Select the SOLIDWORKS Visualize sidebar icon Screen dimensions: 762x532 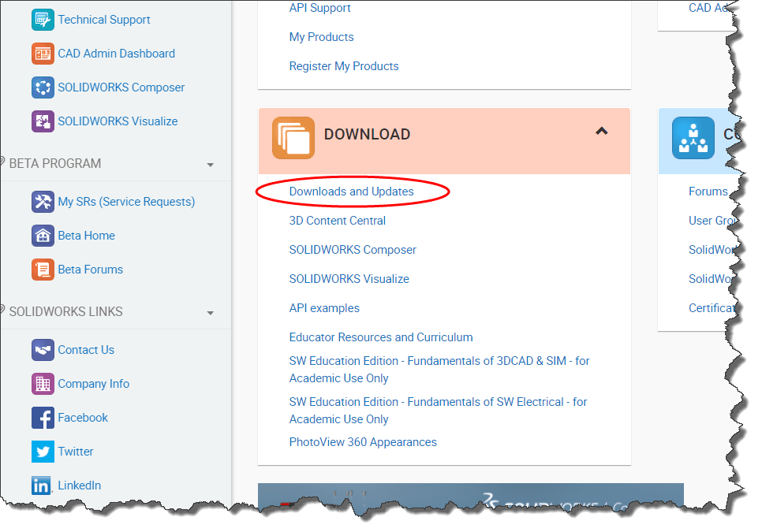coord(43,121)
